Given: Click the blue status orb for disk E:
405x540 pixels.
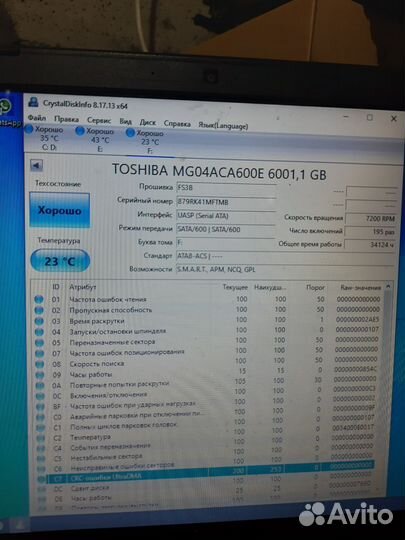Looking at the screenshot, I should tap(80, 131).
